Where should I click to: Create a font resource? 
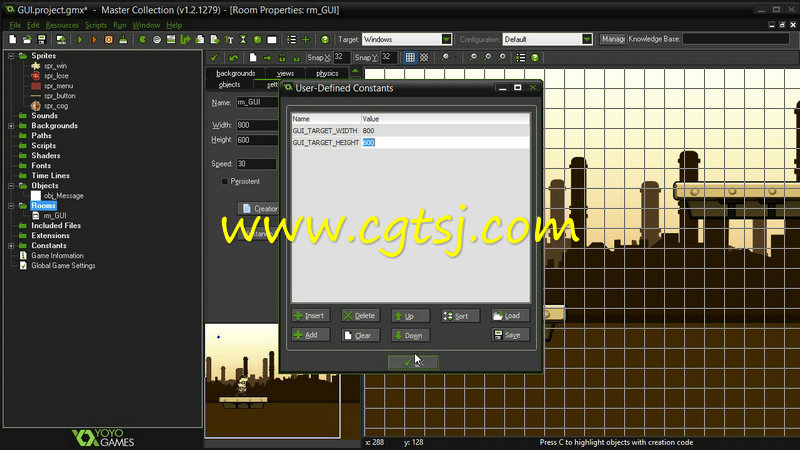[x=229, y=39]
